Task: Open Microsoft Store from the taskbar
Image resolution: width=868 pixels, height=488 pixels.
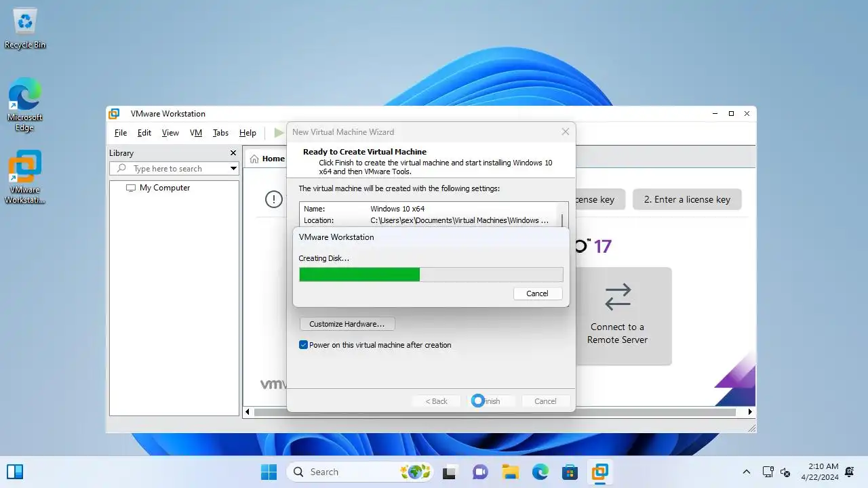Action: click(570, 472)
